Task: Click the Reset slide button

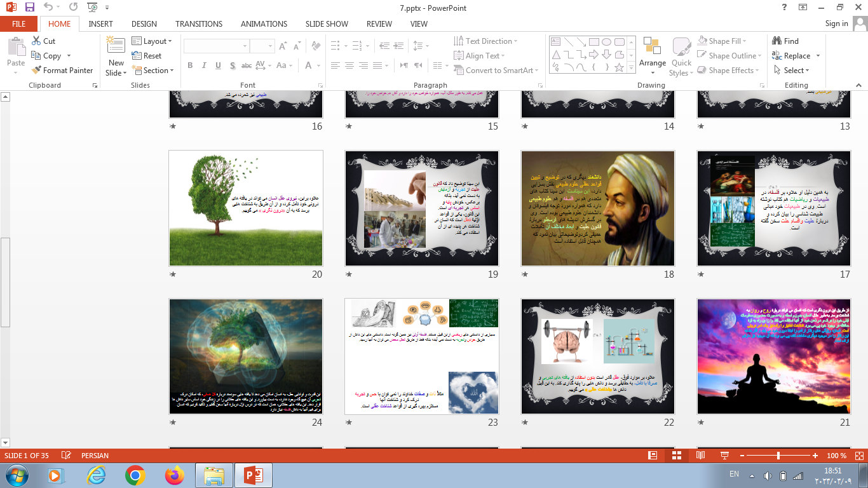Action: click(x=147, y=55)
